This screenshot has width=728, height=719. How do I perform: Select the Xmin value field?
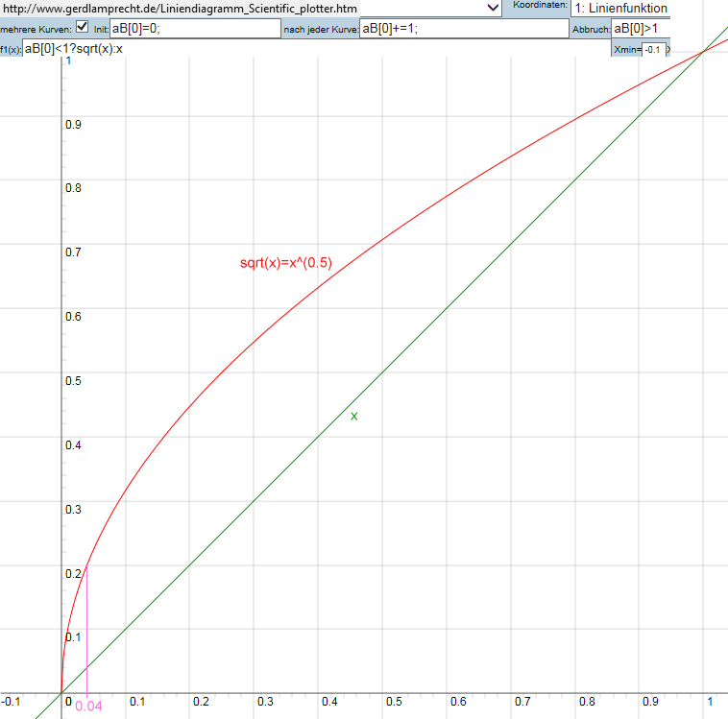(653, 49)
